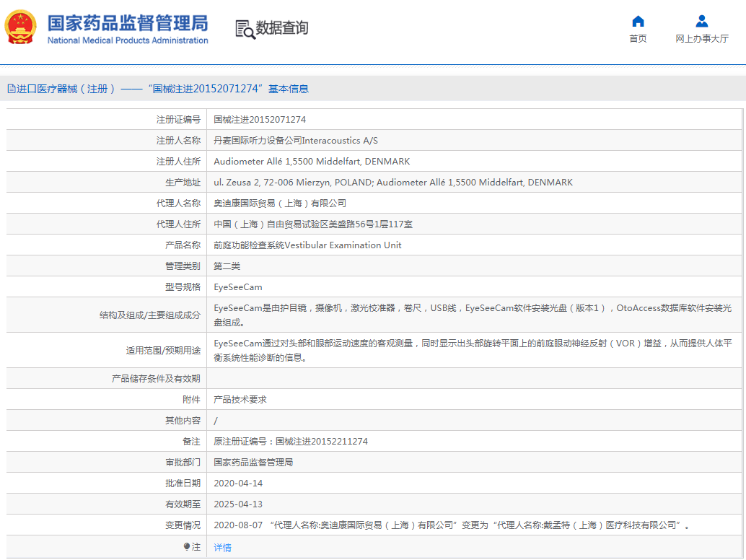Viewport: 746px width, 560px height.
Task: Click product name Vestibular Examination Unit cell
Action: [307, 245]
